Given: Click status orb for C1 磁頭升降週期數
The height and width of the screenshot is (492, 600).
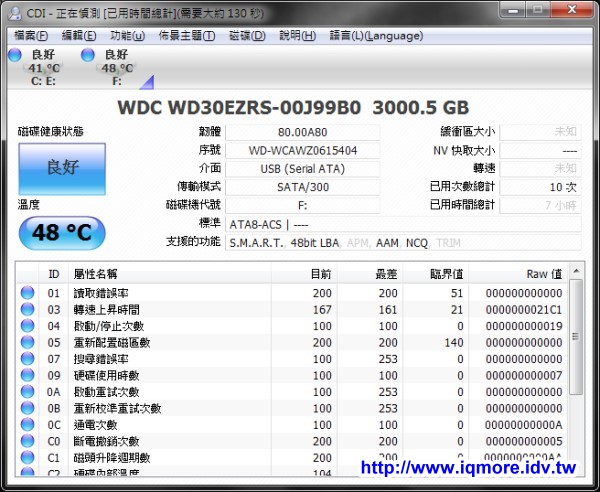Looking at the screenshot, I should [x=27, y=457].
